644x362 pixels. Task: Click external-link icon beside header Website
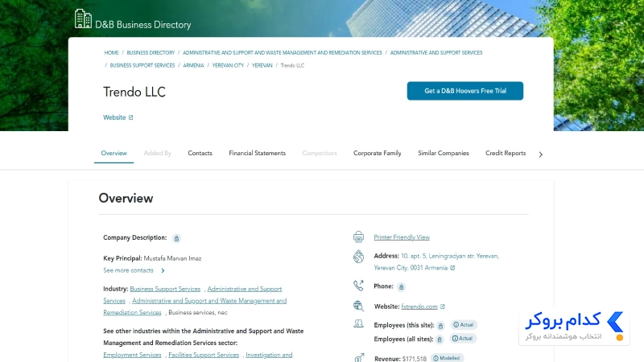coord(131,117)
